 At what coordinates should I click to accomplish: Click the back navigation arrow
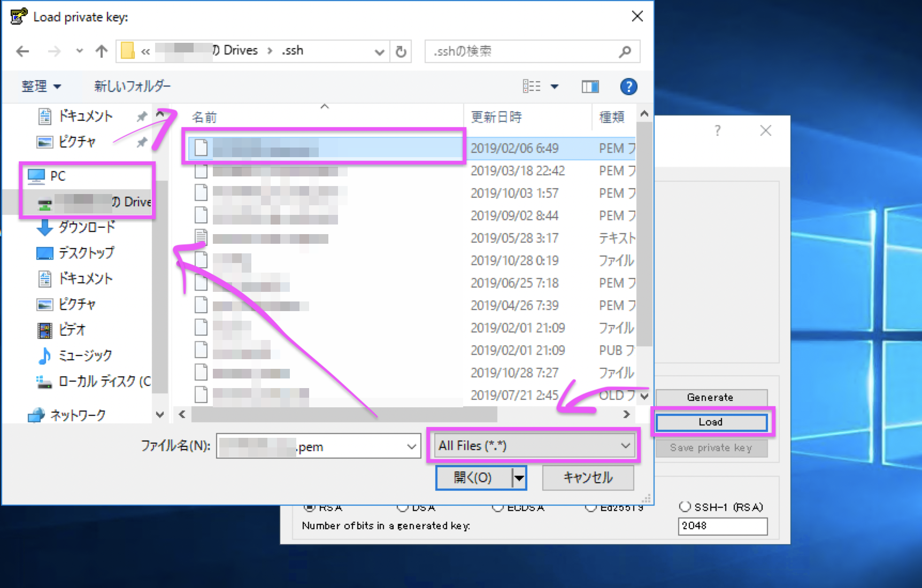point(22,51)
